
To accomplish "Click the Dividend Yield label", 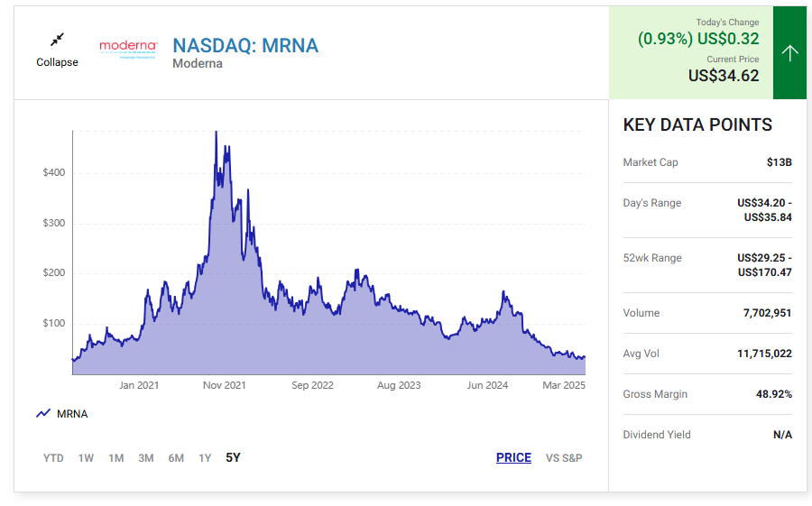I will point(657,435).
